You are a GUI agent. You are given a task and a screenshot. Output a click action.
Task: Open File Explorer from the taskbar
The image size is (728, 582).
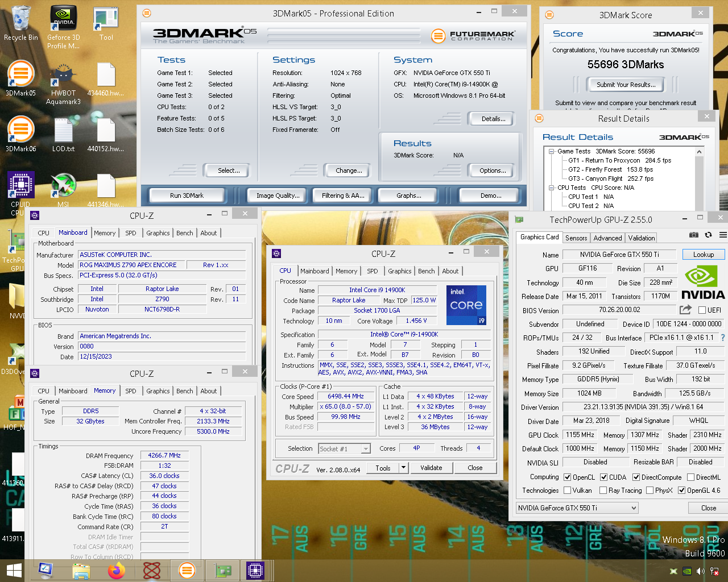pos(81,571)
